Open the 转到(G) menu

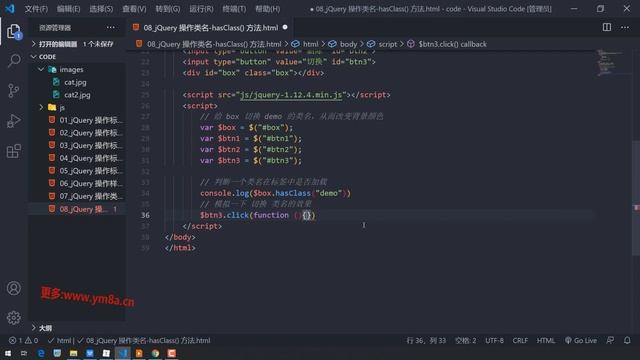coord(167,9)
